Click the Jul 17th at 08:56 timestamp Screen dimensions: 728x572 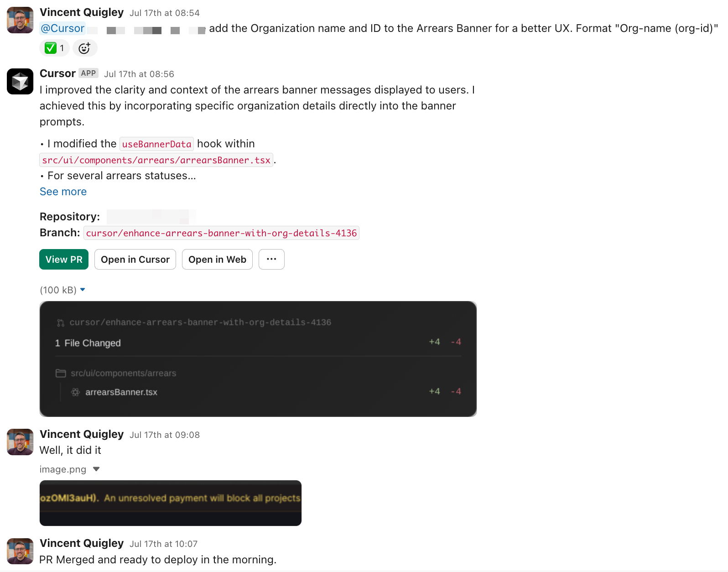pos(139,74)
